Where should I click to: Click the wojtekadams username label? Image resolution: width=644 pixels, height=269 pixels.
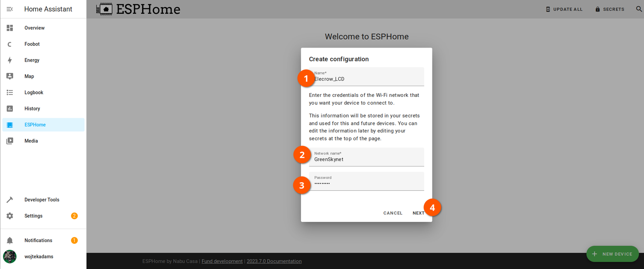click(x=39, y=257)
